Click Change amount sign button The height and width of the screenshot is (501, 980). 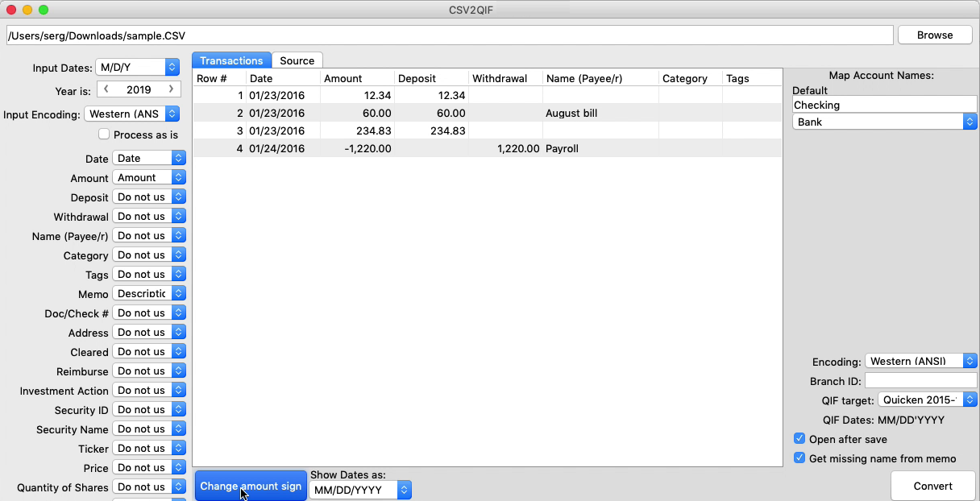point(251,486)
